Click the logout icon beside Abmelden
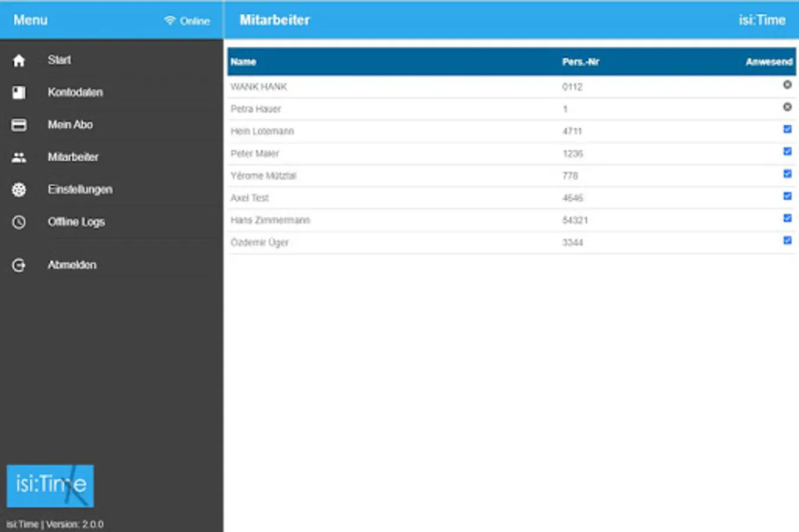Viewport: 799px width, 532px height. (x=19, y=265)
